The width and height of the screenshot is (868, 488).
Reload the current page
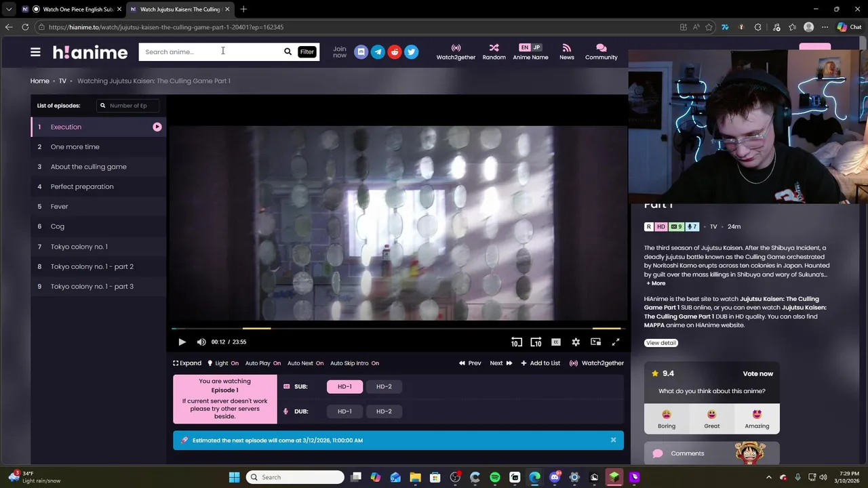click(25, 27)
